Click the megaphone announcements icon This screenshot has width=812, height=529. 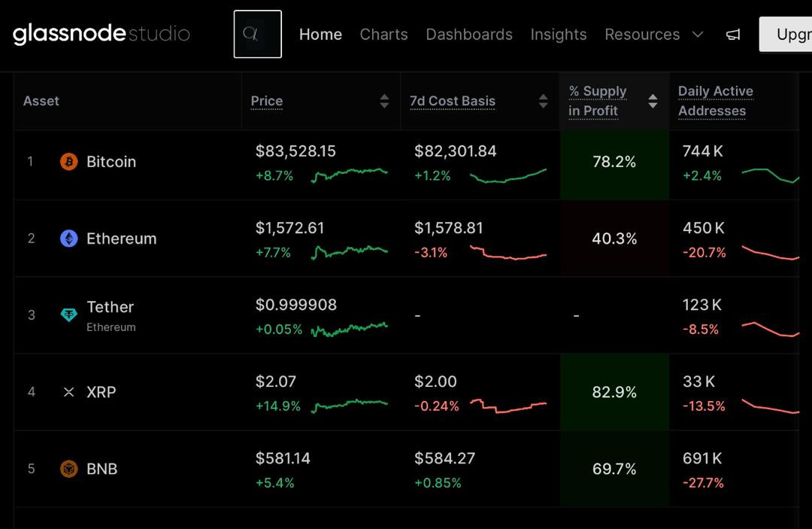pos(733,35)
